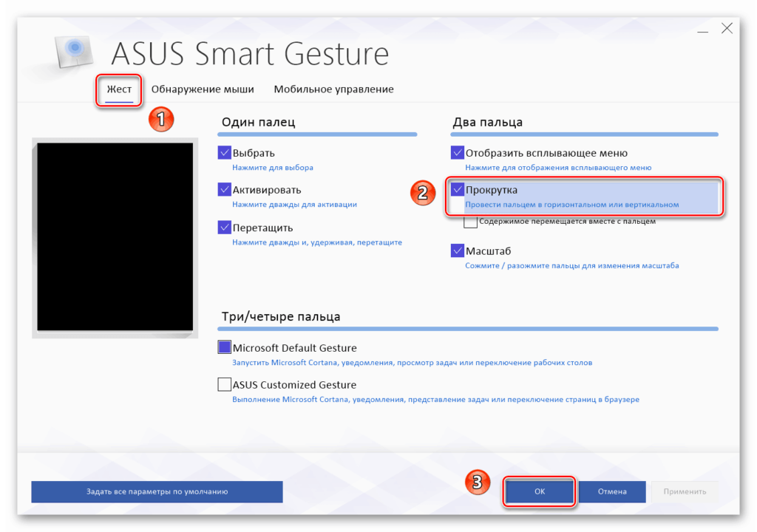Enable ASUS Customized Gesture option
The width and height of the screenshot is (757, 532).
224,384
